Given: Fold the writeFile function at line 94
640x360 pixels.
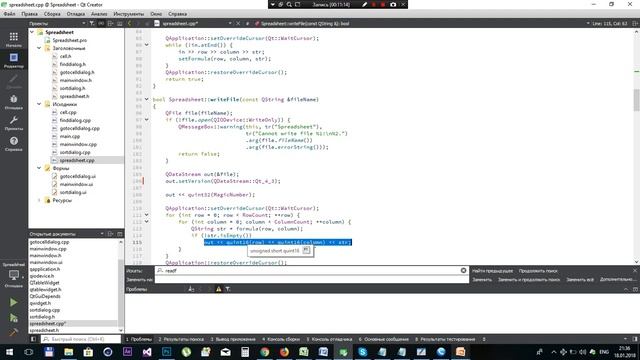Looking at the screenshot, I should click(147, 99).
